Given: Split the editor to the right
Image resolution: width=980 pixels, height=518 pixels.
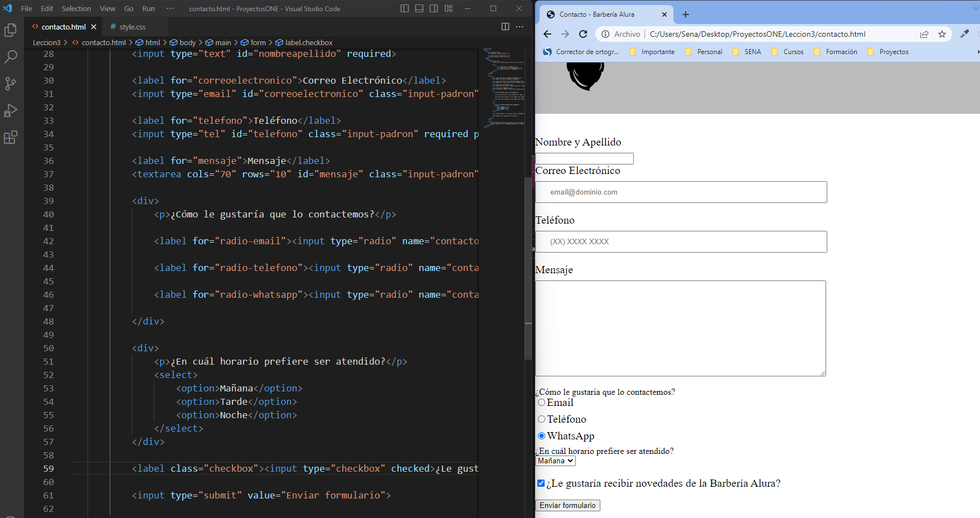Looking at the screenshot, I should (505, 26).
